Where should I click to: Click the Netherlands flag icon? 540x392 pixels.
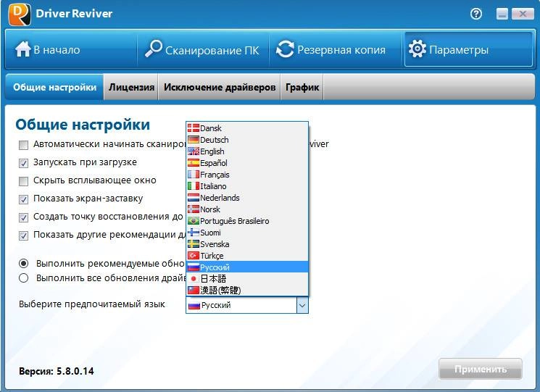click(194, 198)
